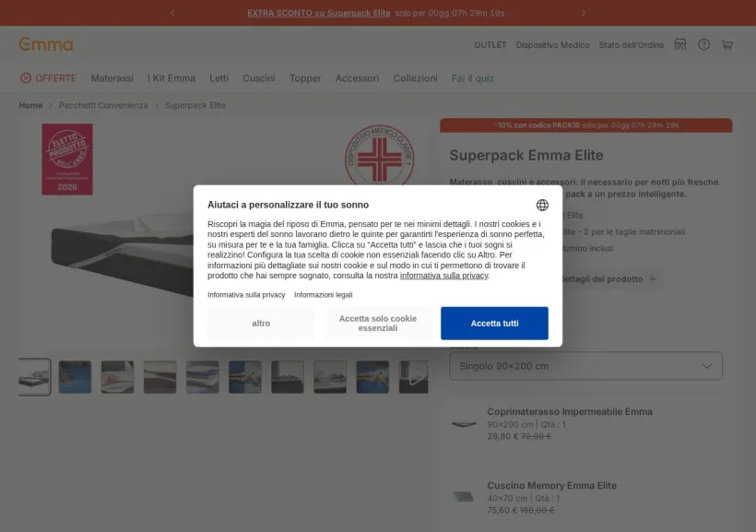Open the Letti menu

pyautogui.click(x=219, y=78)
